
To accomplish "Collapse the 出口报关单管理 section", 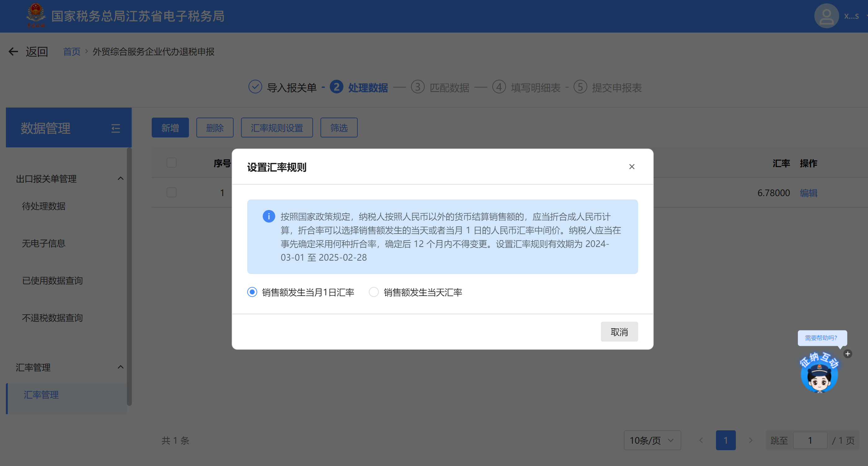I will [x=120, y=179].
